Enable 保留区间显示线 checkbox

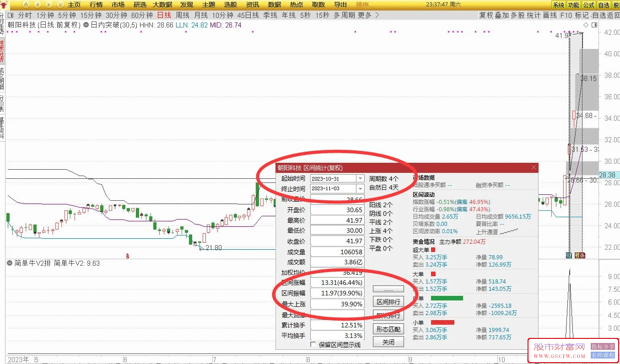[x=313, y=344]
